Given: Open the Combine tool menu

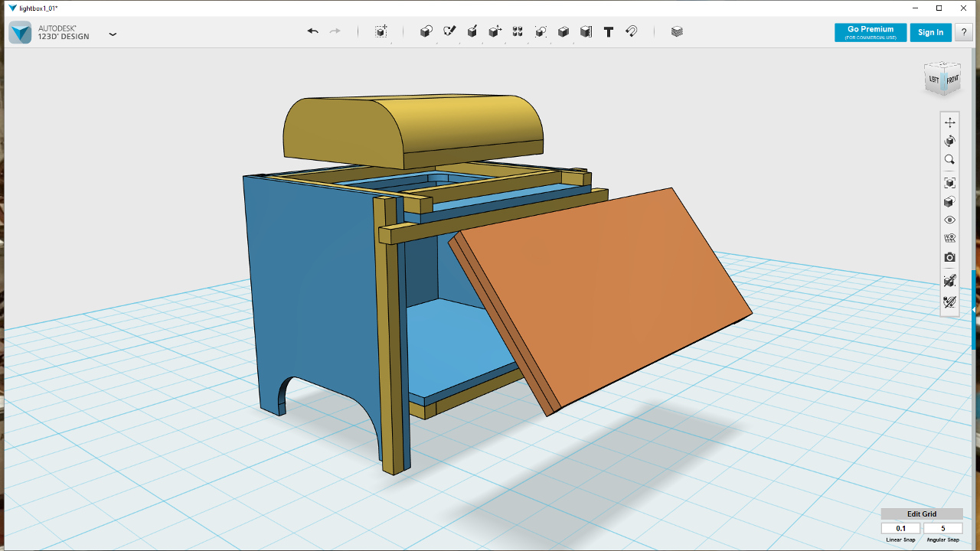Looking at the screenshot, I should [563, 31].
